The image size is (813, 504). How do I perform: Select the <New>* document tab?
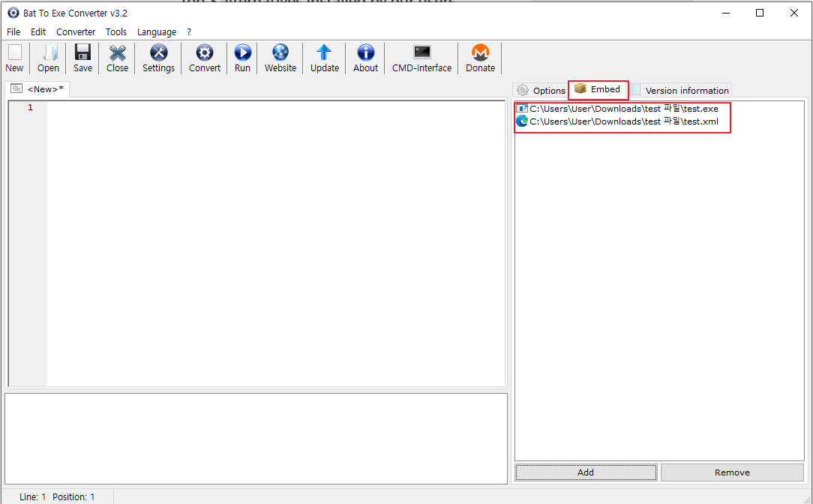point(39,89)
